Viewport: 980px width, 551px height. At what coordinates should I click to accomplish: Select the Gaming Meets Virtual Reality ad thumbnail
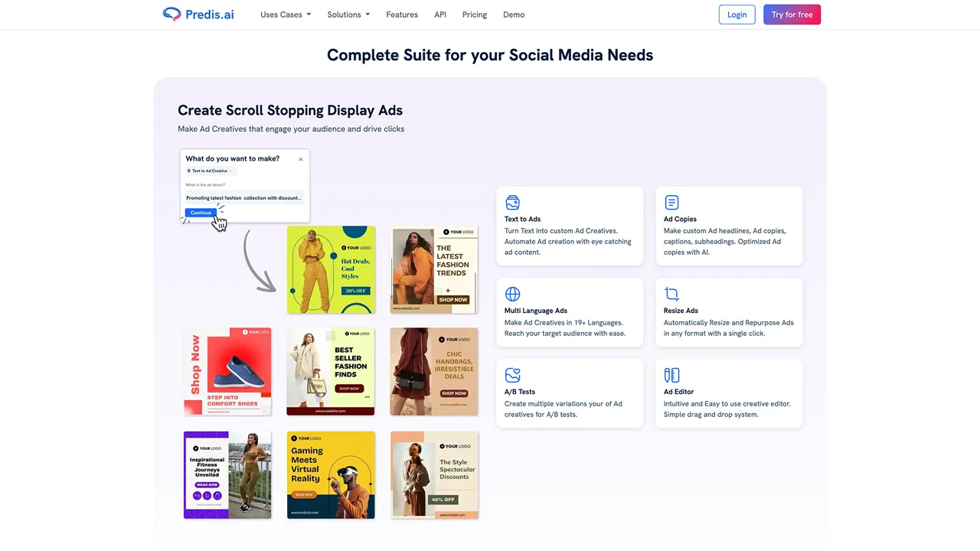(x=331, y=474)
